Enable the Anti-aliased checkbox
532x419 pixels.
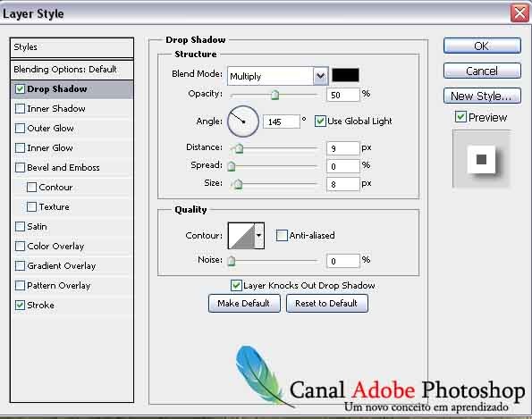point(282,235)
